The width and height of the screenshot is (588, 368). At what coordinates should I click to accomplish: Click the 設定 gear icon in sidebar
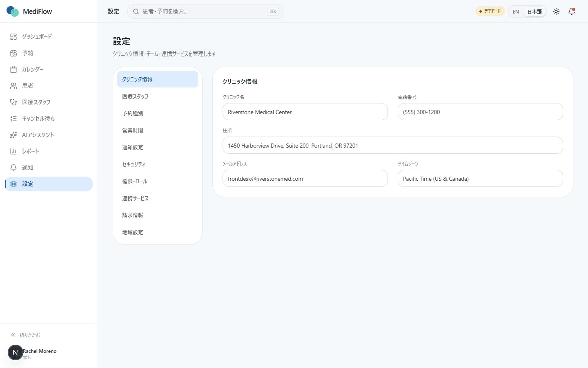(13, 184)
